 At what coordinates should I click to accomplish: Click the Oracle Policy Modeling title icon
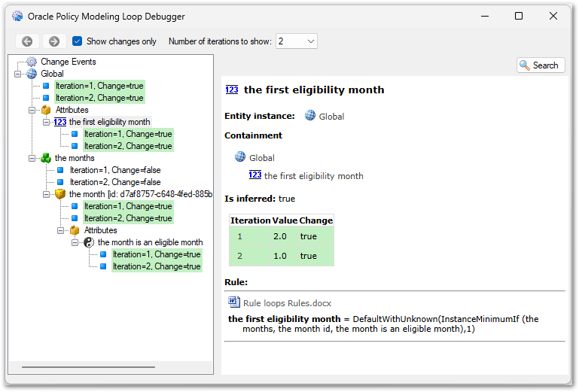17,17
